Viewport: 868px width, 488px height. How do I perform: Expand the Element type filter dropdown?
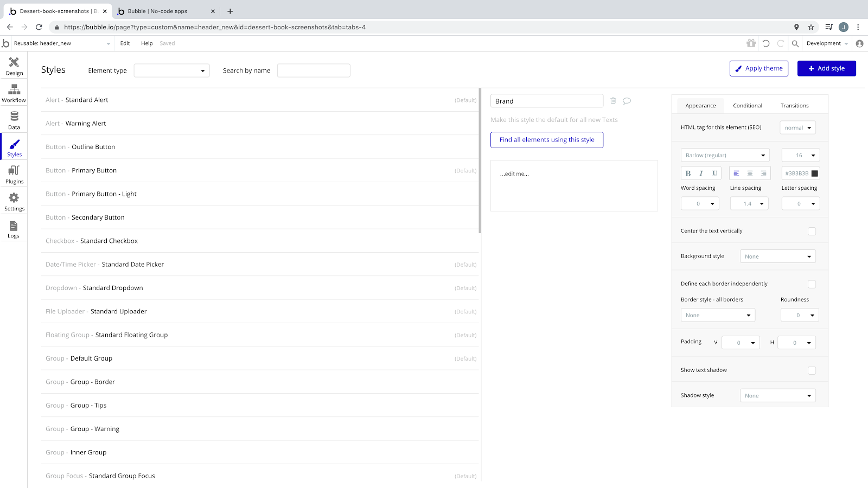click(171, 70)
